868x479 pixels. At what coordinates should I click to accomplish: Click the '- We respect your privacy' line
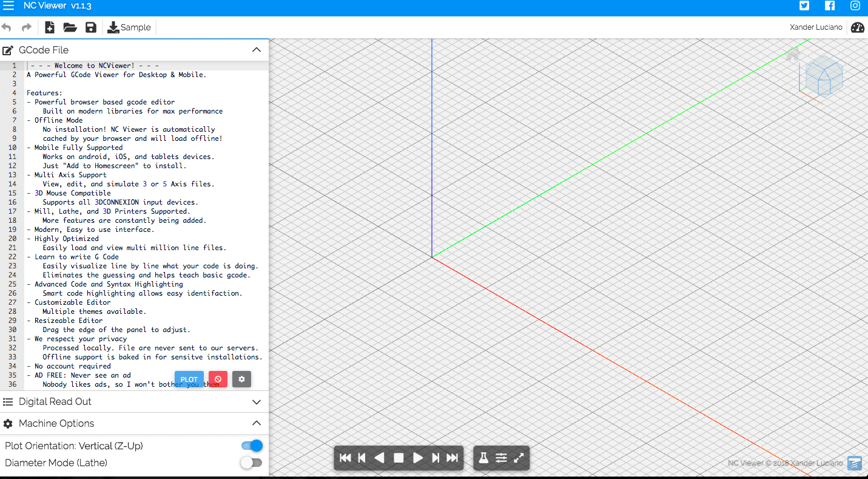(x=77, y=339)
